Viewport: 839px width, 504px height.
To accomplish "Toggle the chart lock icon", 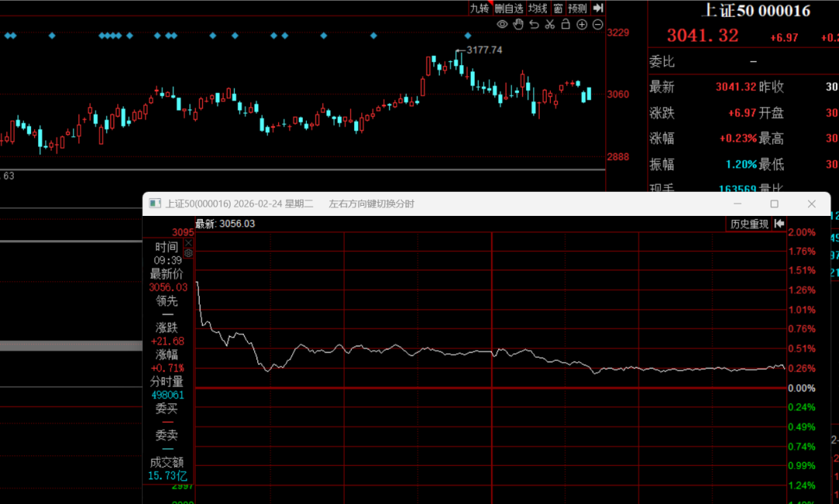I will pyautogui.click(x=566, y=24).
